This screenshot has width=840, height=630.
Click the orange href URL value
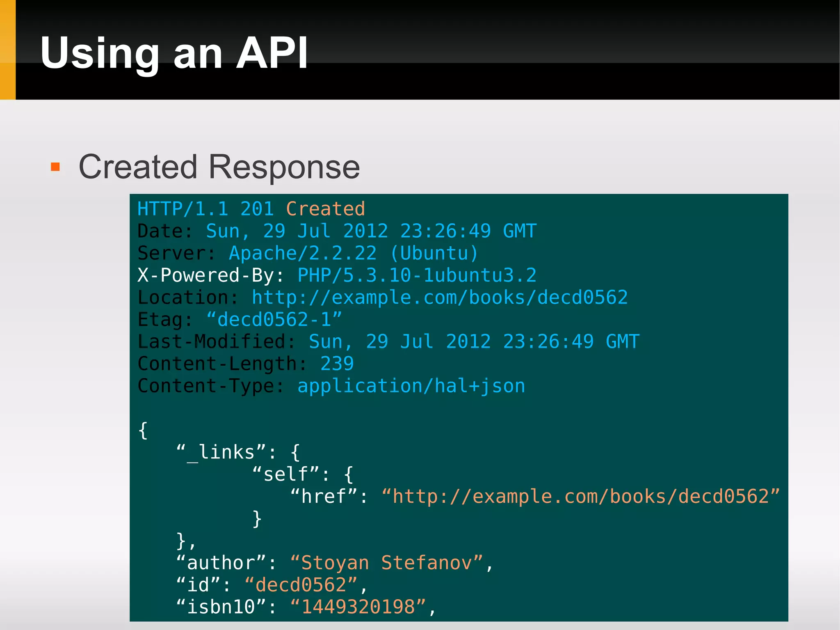click(580, 497)
